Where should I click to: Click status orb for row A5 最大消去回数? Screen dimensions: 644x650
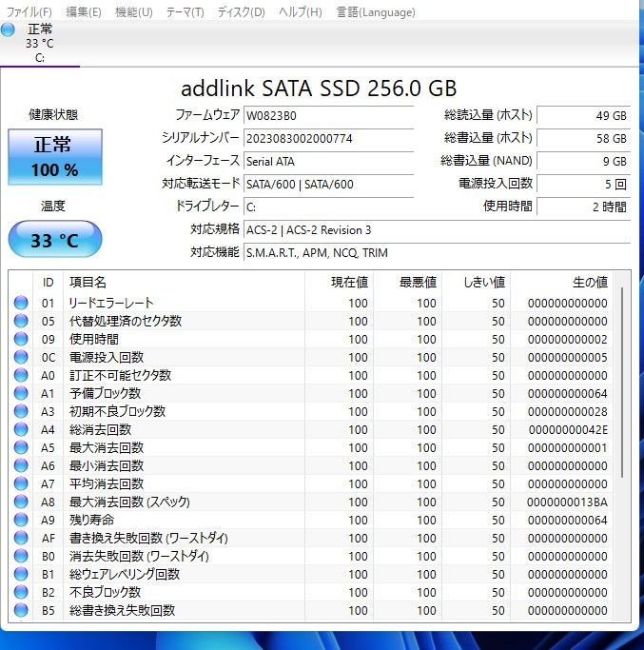[x=21, y=447]
